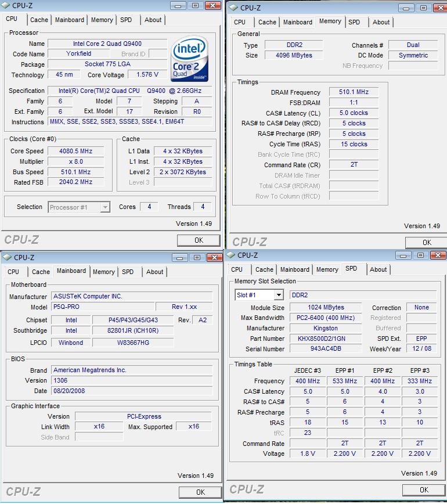Minimize the CPU tab window
447x504 pixels.
tap(178, 5)
